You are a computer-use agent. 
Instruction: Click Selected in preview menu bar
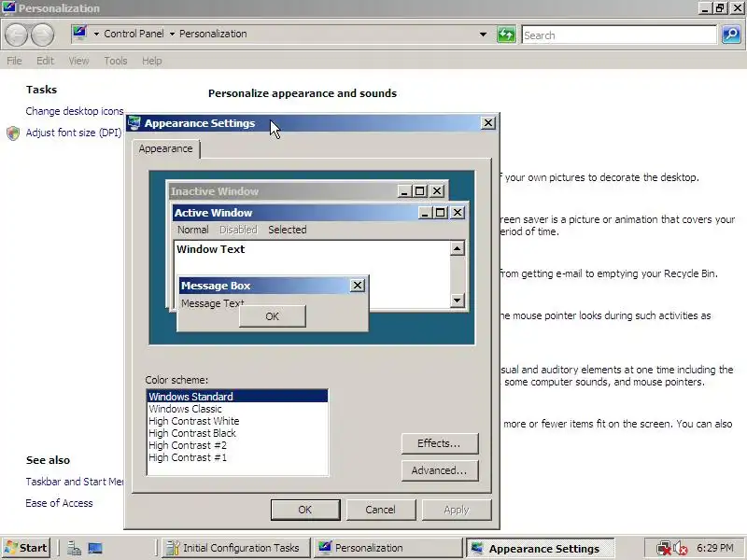coord(288,230)
